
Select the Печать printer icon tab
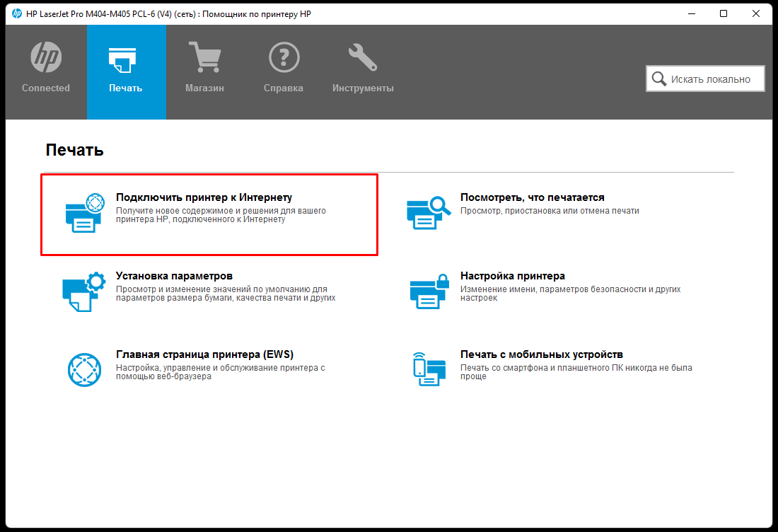(x=122, y=60)
